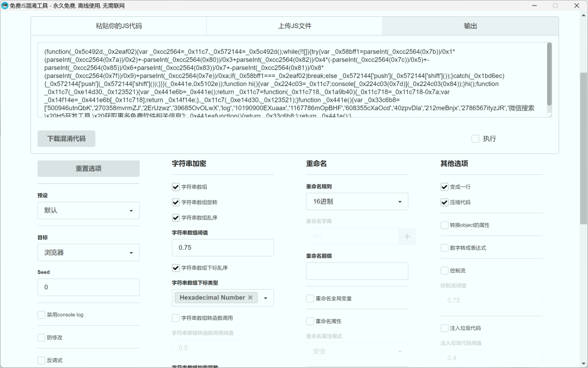Uncheck the 字符串数组 checkbox
The width and height of the screenshot is (588, 368).
click(175, 187)
